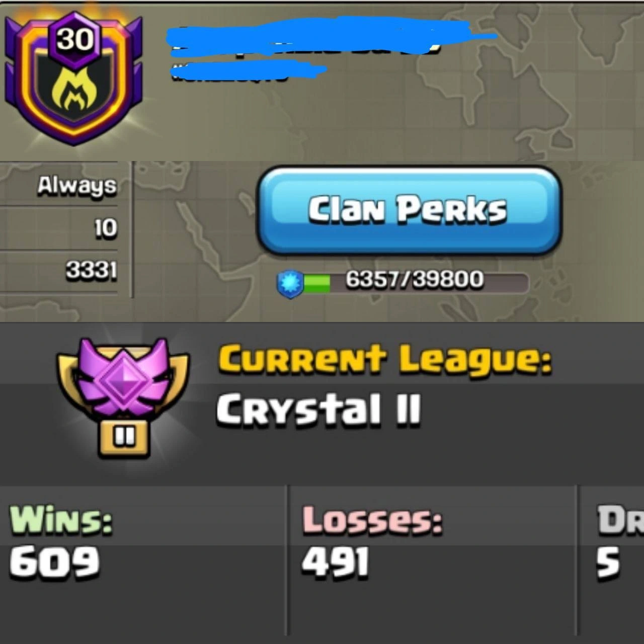Select the Wins label
This screenshot has height=644, width=644.
tap(61, 520)
